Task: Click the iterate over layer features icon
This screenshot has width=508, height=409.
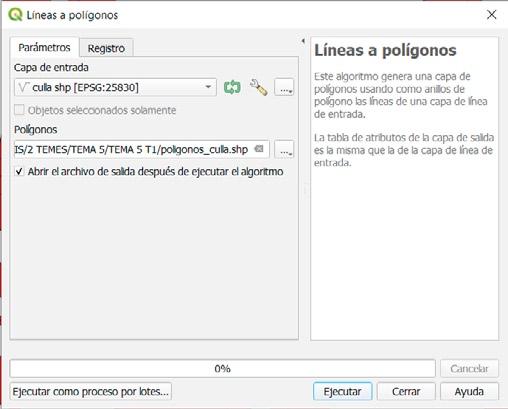Action: [x=232, y=87]
